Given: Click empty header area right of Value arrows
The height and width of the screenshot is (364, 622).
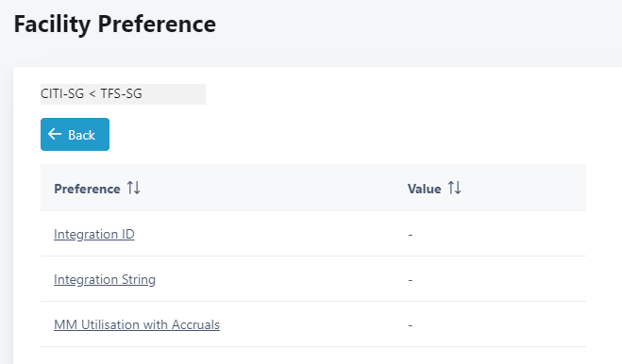Looking at the screenshot, I should pyautogui.click(x=524, y=188).
